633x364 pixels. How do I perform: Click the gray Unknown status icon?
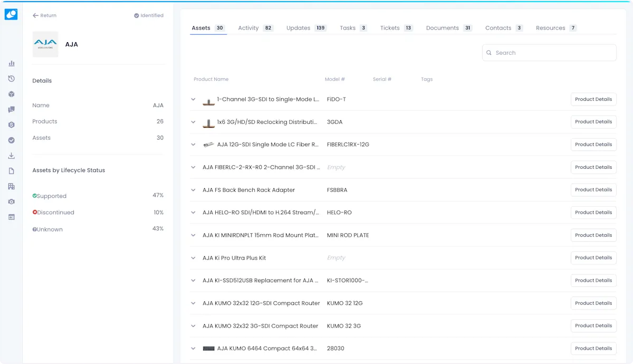[x=35, y=229]
